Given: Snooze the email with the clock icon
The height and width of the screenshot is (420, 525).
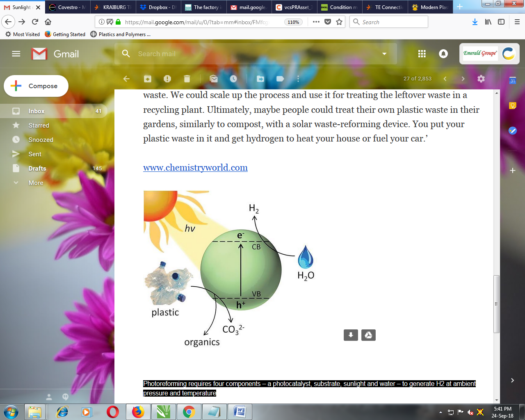Looking at the screenshot, I should (233, 79).
